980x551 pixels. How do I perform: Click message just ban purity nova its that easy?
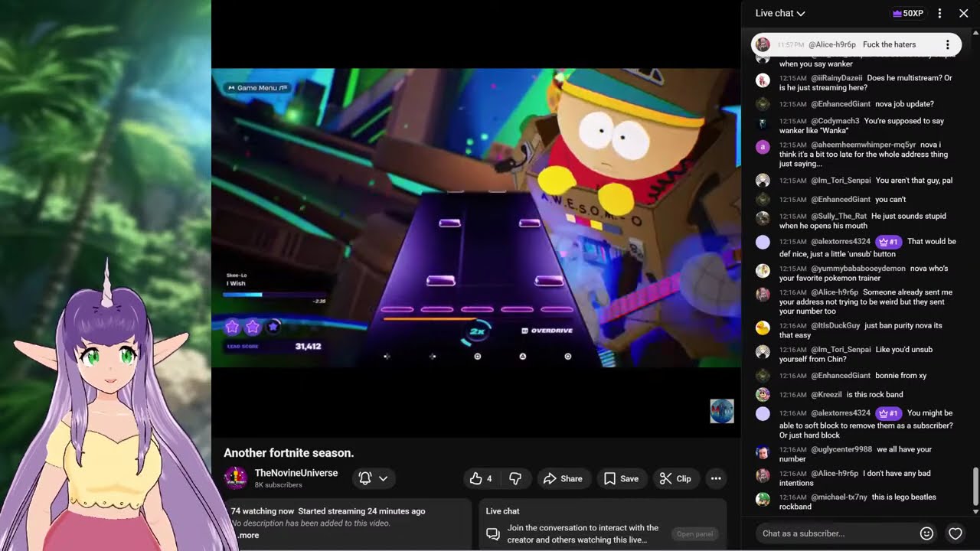861,331
